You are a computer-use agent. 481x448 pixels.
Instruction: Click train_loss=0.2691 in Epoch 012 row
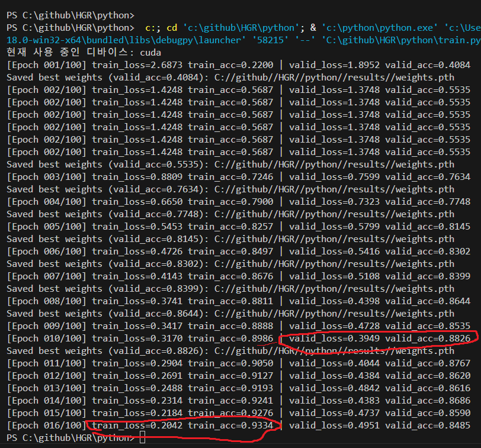[x=137, y=376]
